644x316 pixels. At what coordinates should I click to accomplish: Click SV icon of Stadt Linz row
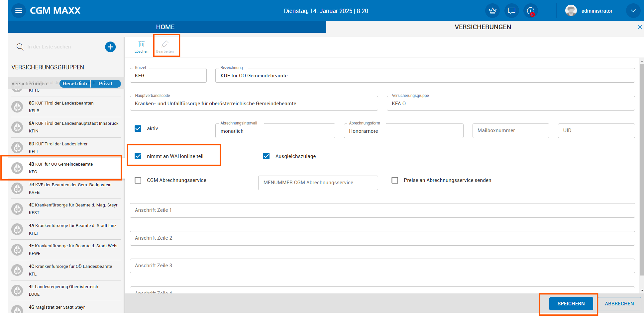(x=17, y=229)
